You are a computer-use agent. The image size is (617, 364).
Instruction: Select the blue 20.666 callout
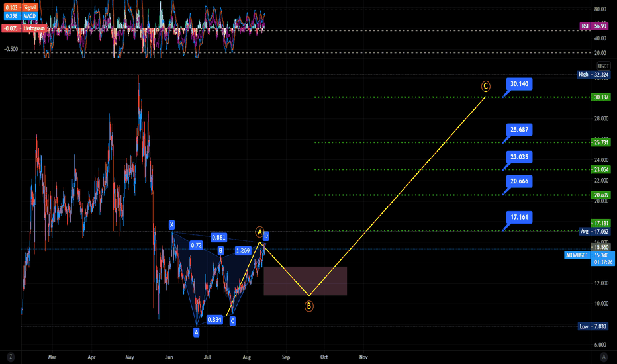(519, 181)
